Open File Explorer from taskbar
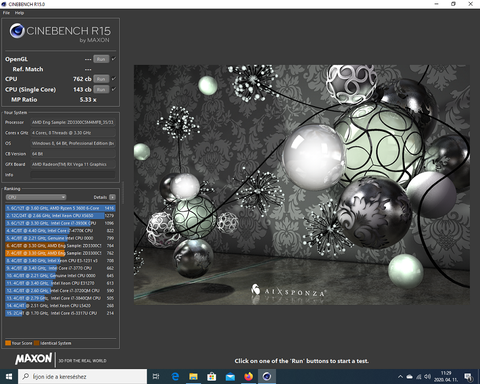Viewport: 480px width, 384px height. pyautogui.click(x=193, y=377)
